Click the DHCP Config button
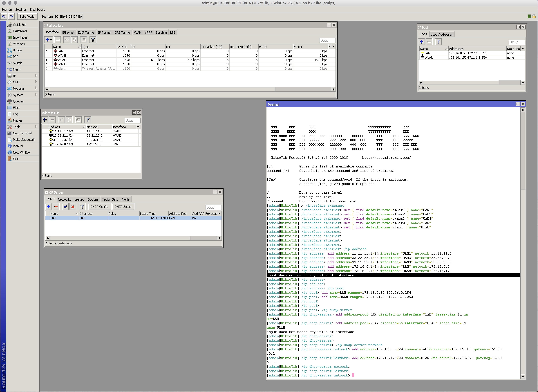Image resolution: width=538 pixels, height=392 pixels. [99, 207]
